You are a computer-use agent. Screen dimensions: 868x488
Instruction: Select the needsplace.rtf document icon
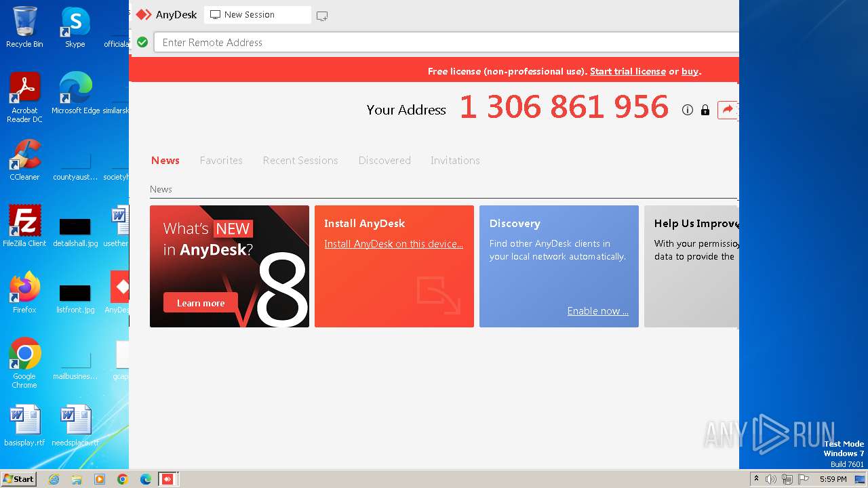click(x=75, y=426)
